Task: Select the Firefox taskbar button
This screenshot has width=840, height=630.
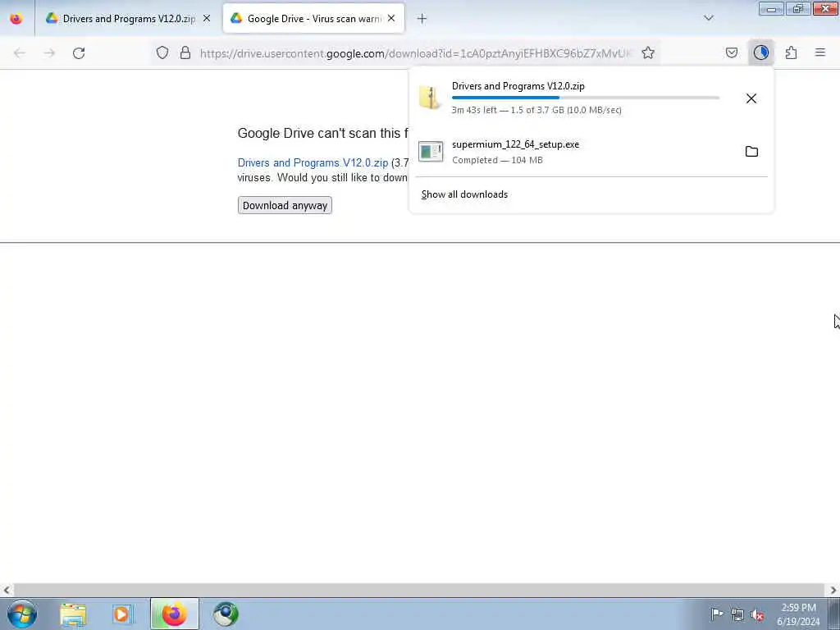Action: pos(175,614)
